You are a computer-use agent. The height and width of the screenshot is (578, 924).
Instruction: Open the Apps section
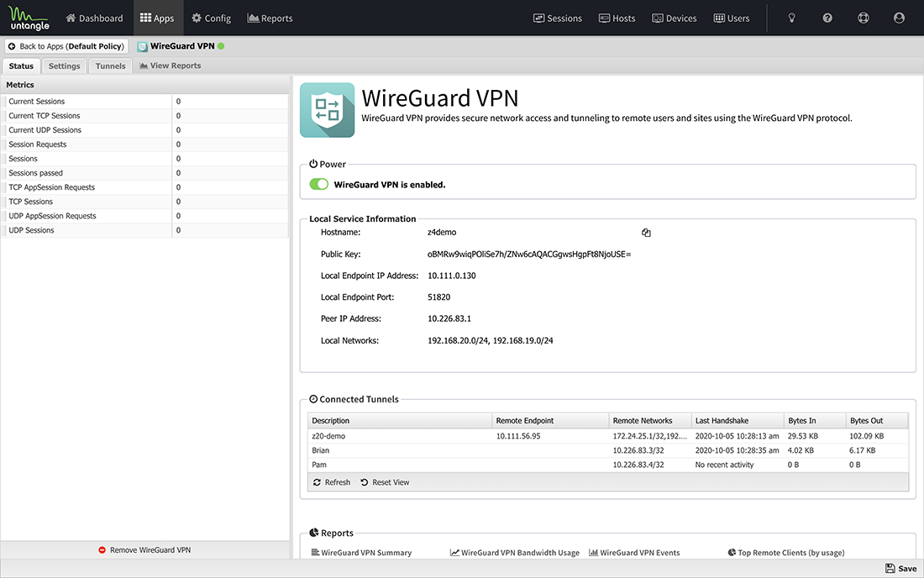[157, 18]
